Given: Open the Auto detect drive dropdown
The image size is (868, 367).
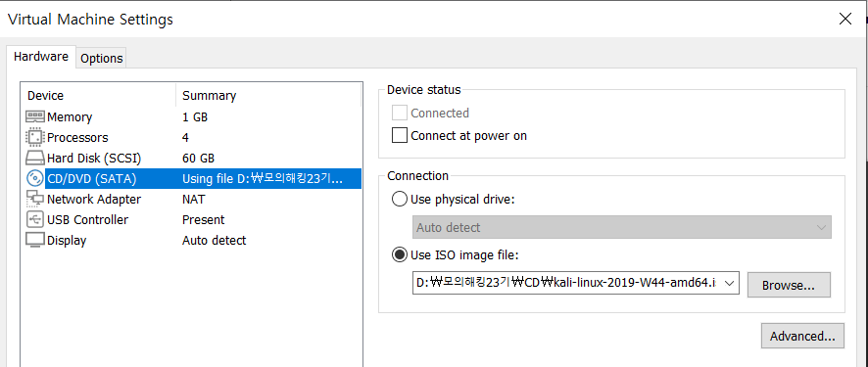Looking at the screenshot, I should pyautogui.click(x=622, y=227).
